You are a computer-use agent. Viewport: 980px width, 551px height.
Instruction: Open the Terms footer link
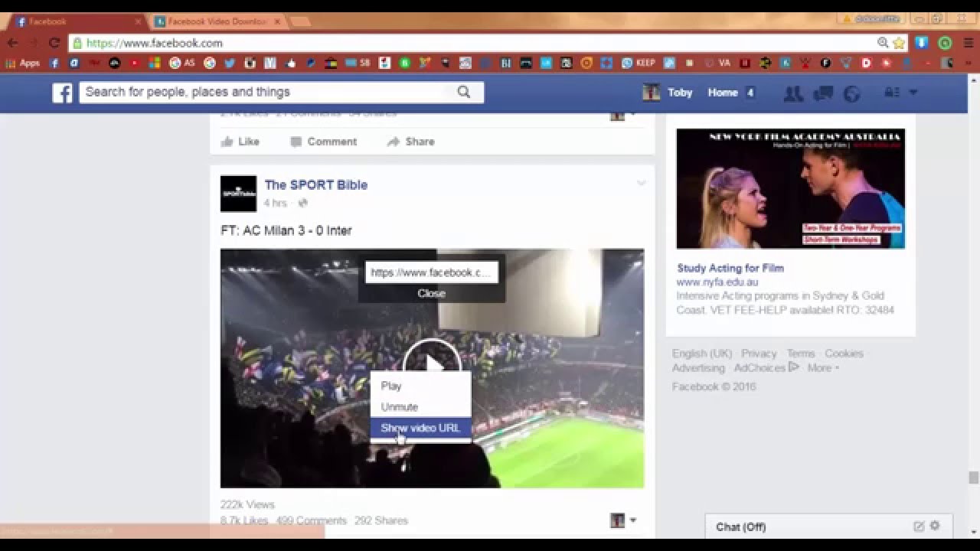tap(801, 354)
